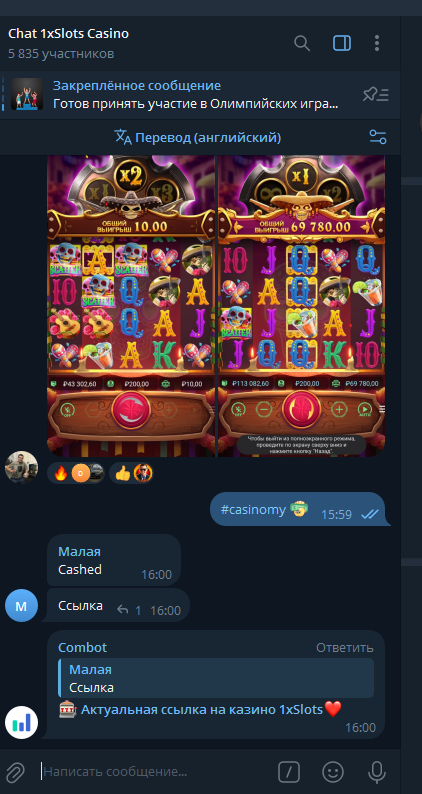Open the bot commands slash icon

pyautogui.click(x=289, y=772)
